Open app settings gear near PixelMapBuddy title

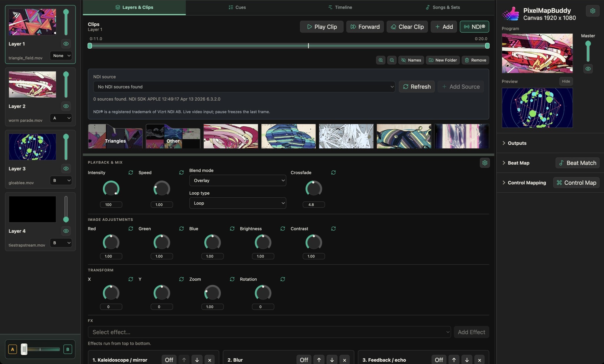pyautogui.click(x=592, y=11)
